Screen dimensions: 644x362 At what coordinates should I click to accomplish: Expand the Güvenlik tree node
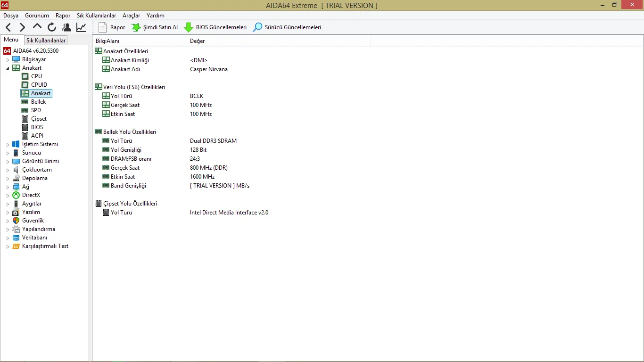point(8,221)
